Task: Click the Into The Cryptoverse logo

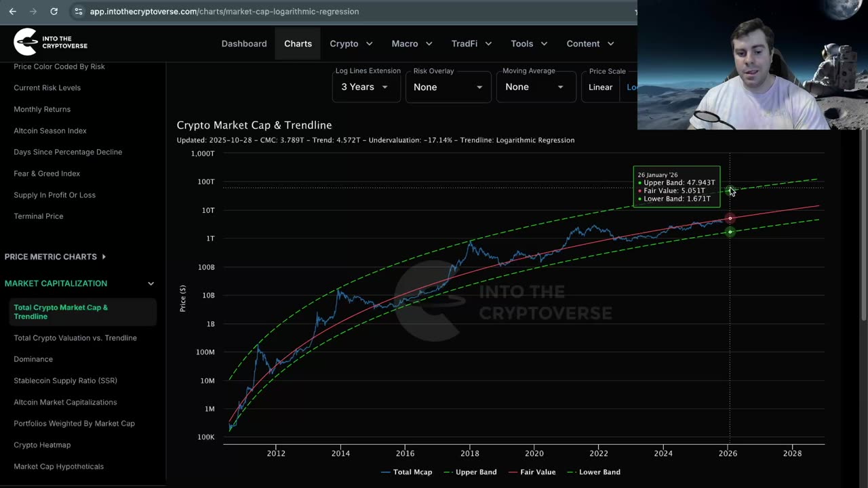Action: coord(51,42)
